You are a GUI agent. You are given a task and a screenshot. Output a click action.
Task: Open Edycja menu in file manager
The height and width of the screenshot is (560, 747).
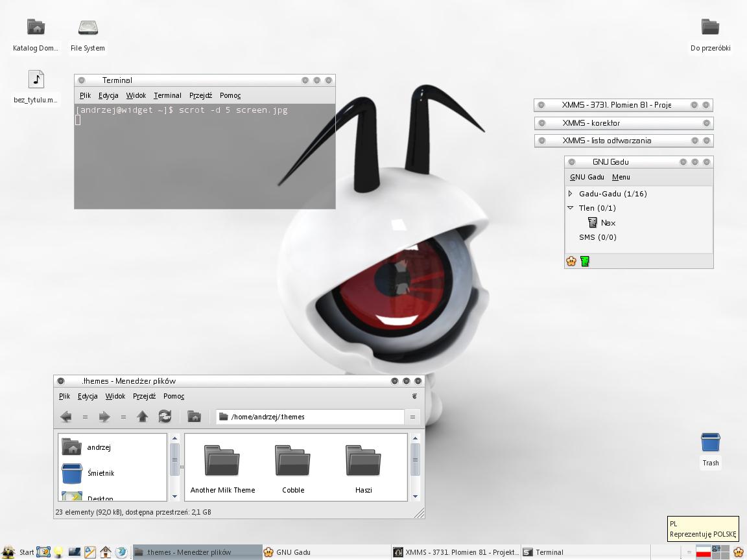click(88, 396)
